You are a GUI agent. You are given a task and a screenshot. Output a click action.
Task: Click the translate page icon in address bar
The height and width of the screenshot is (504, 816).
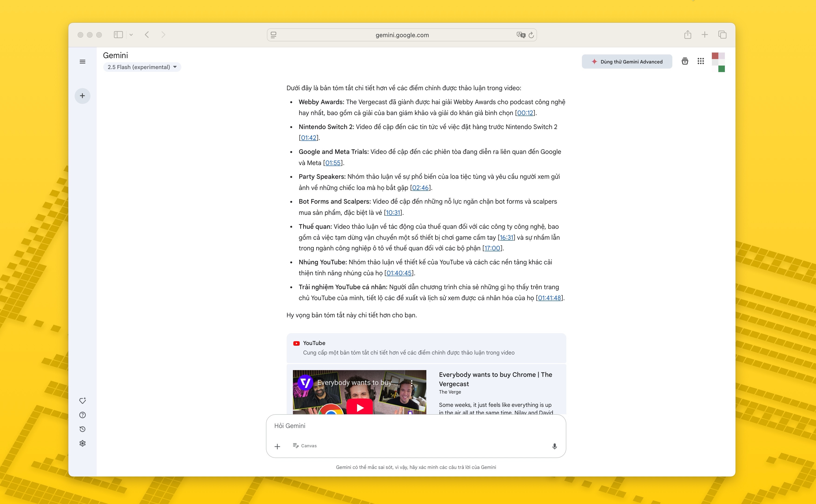point(521,35)
